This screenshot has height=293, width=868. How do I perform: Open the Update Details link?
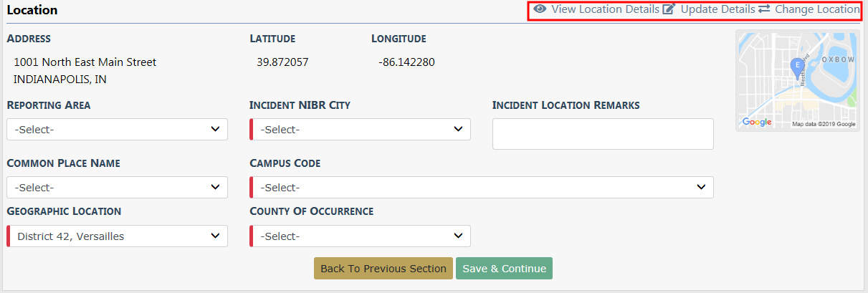click(x=717, y=9)
